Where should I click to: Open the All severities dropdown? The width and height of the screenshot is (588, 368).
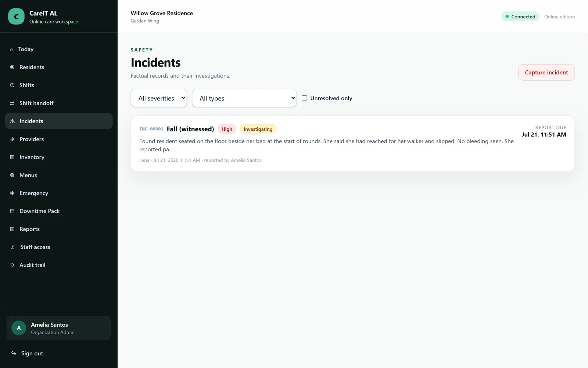(159, 98)
